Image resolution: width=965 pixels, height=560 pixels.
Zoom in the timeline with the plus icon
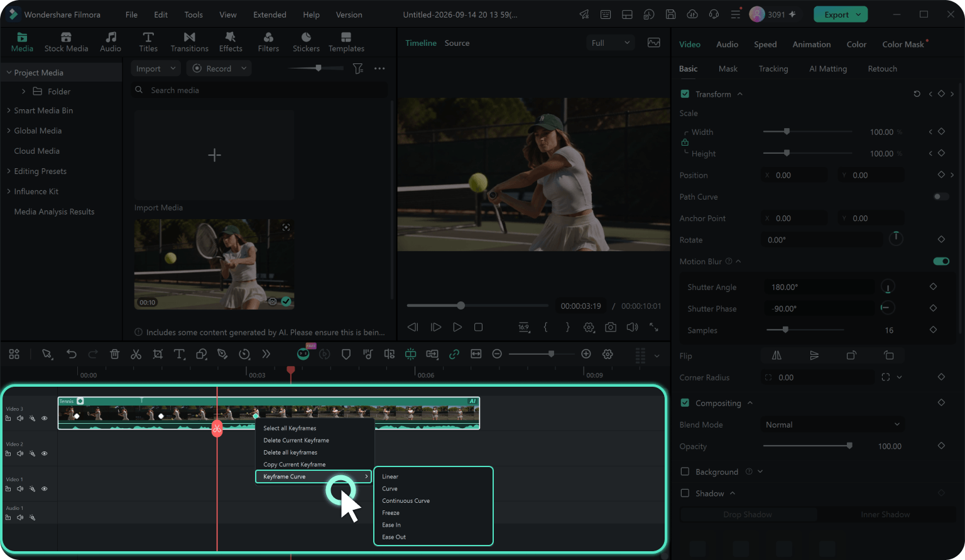(x=586, y=354)
